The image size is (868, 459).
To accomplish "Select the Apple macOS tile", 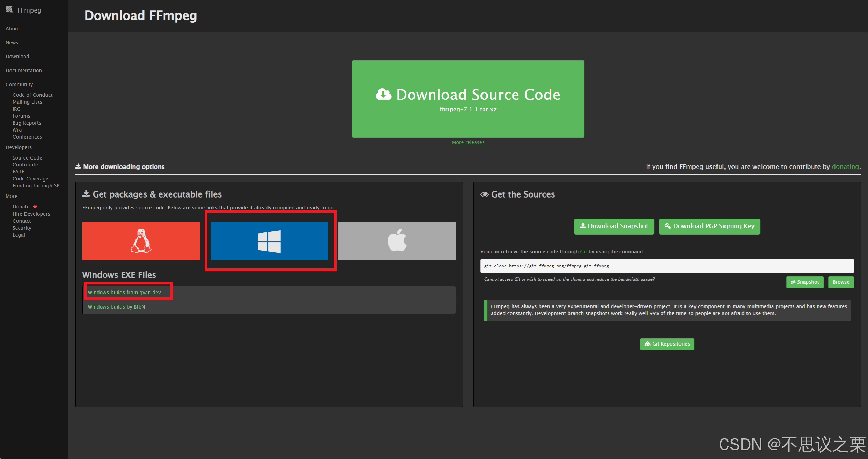I will click(x=397, y=241).
